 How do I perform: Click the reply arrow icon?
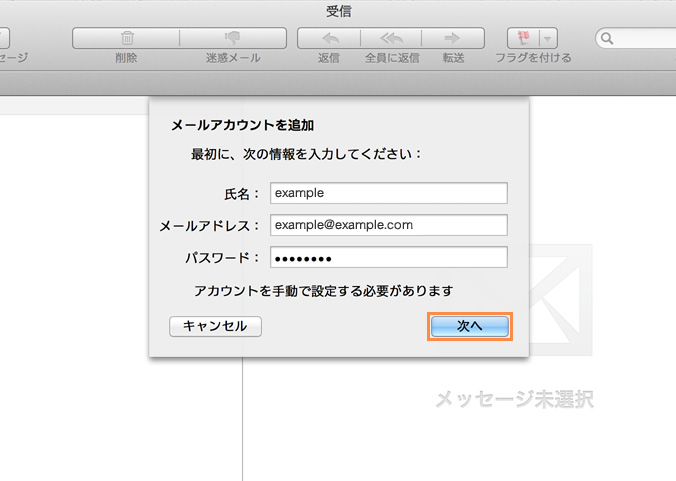point(329,38)
